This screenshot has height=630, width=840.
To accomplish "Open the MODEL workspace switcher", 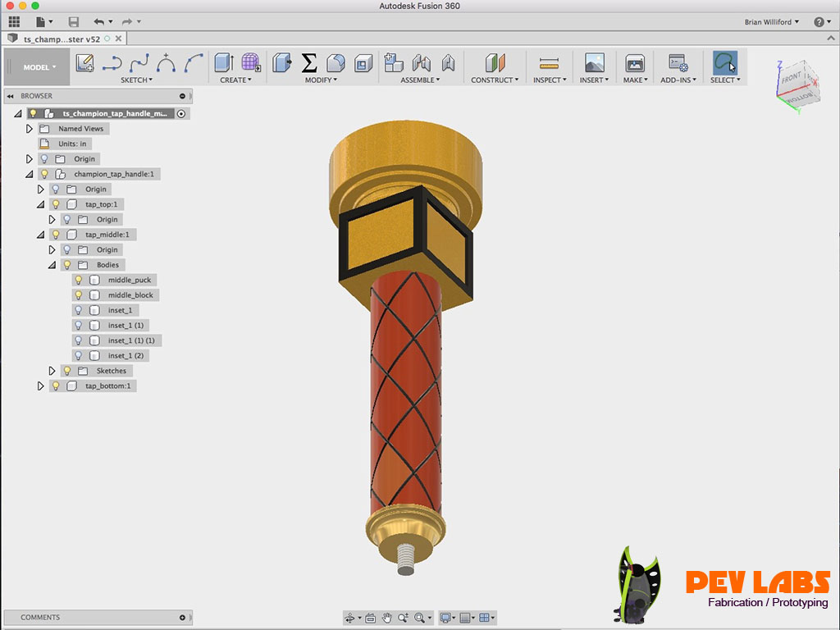I will [x=36, y=66].
